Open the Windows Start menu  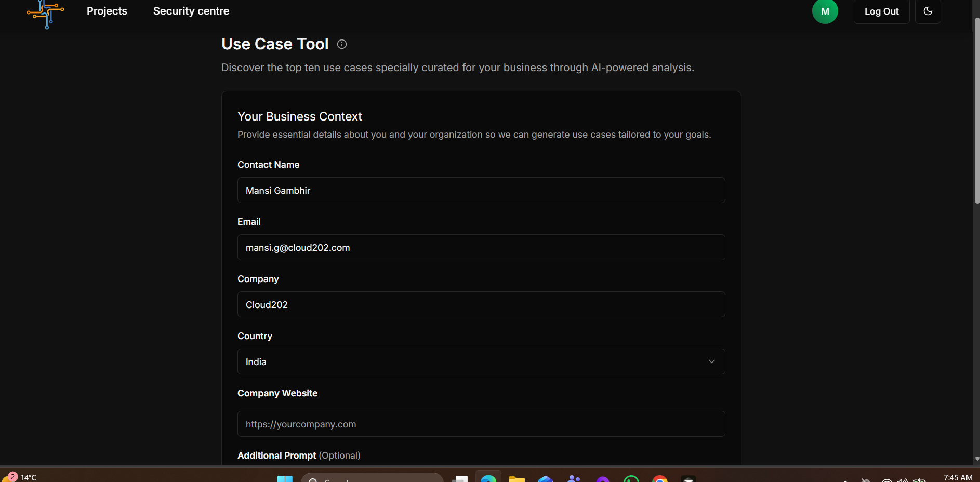(x=285, y=478)
